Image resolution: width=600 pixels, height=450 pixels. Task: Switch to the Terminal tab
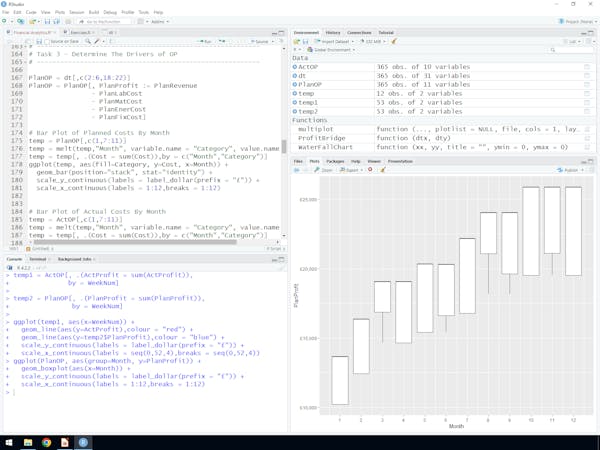pyautogui.click(x=38, y=259)
